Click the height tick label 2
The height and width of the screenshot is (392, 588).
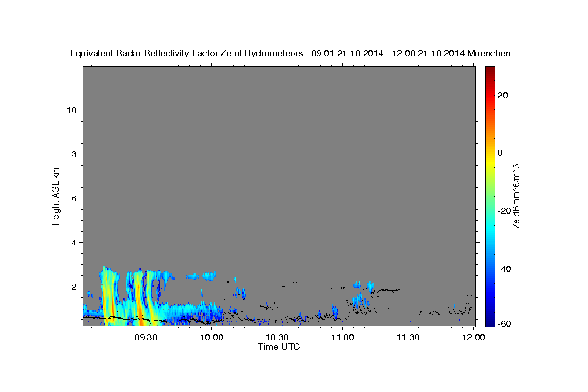(x=73, y=287)
